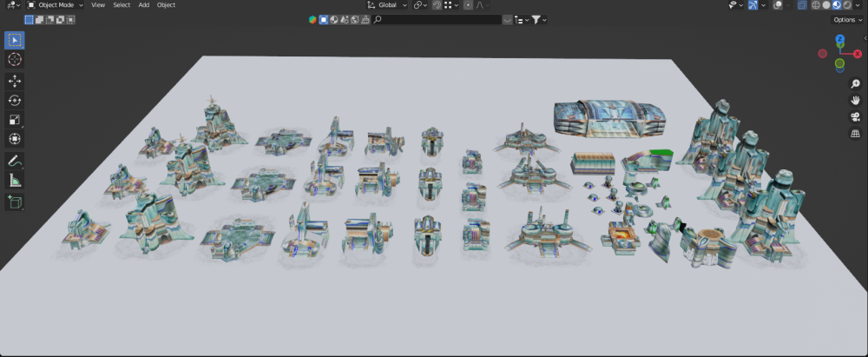Open the Add menu
The image size is (868, 357).
[143, 5]
